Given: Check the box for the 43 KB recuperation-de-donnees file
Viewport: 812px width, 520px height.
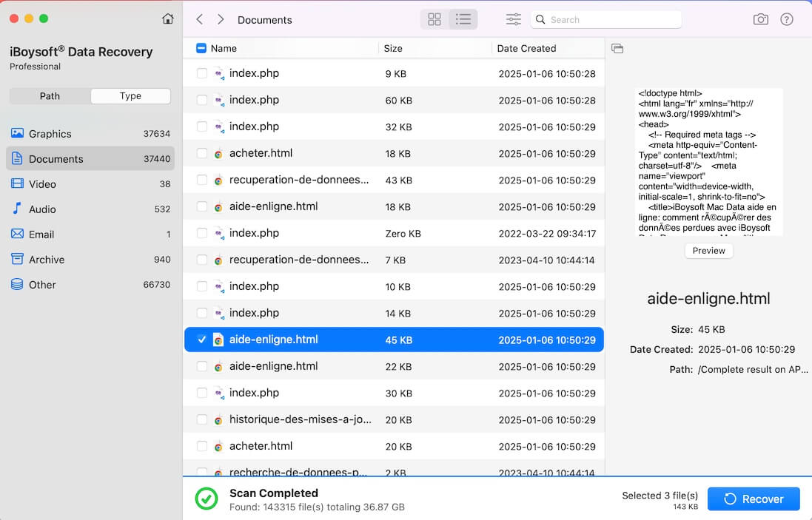Looking at the screenshot, I should coord(202,180).
